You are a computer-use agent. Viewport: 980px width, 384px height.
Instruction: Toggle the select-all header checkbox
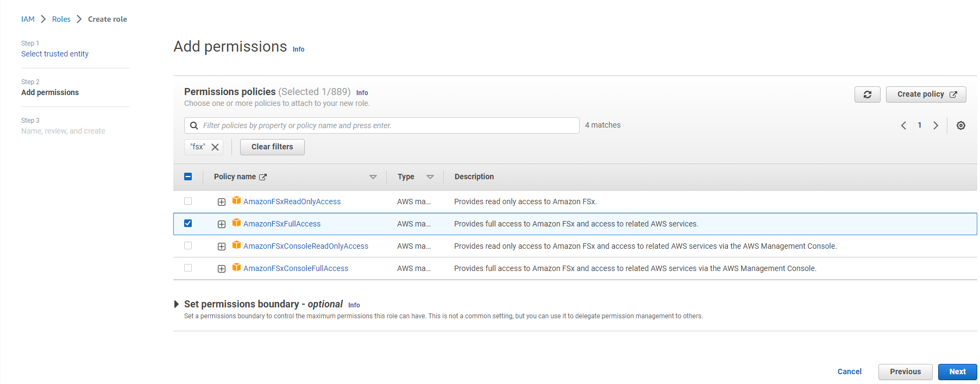click(188, 177)
